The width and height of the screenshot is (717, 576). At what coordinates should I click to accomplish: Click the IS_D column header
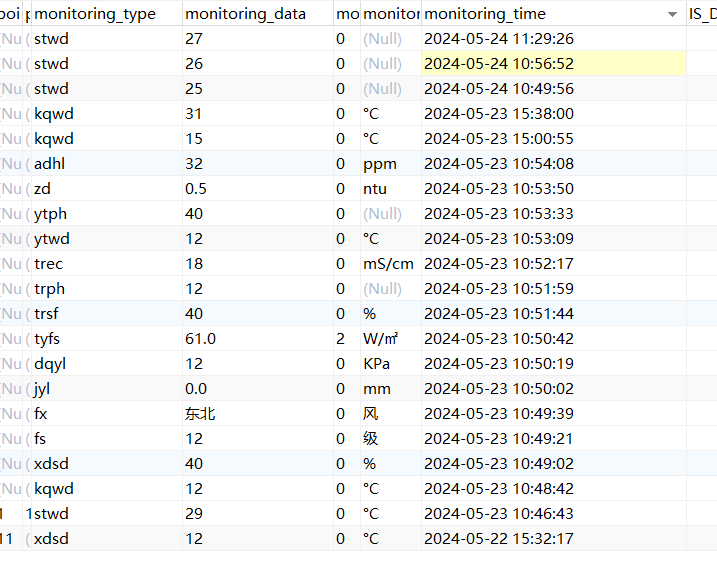(701, 14)
